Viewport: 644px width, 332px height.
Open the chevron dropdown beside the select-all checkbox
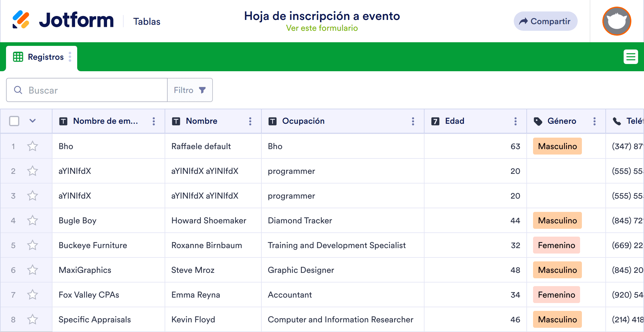pos(33,121)
